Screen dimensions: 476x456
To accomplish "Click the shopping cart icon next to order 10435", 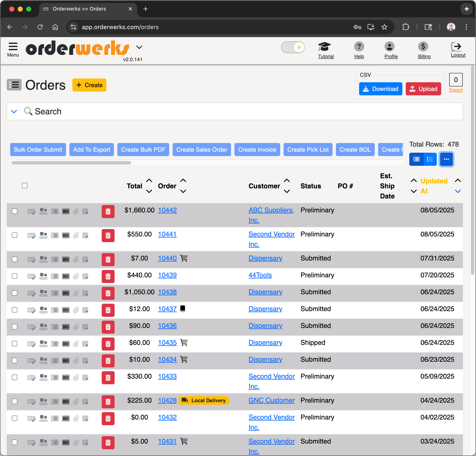I will click(184, 343).
